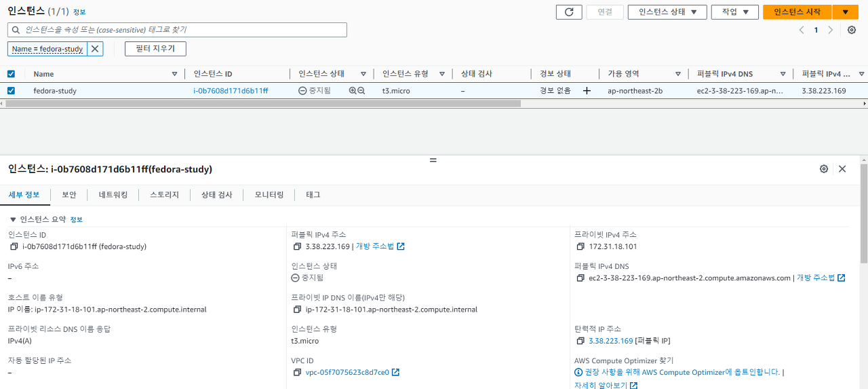Sort by 가용 영역 column arrow
Viewport: 868px width, 389px height.
[x=678, y=74]
